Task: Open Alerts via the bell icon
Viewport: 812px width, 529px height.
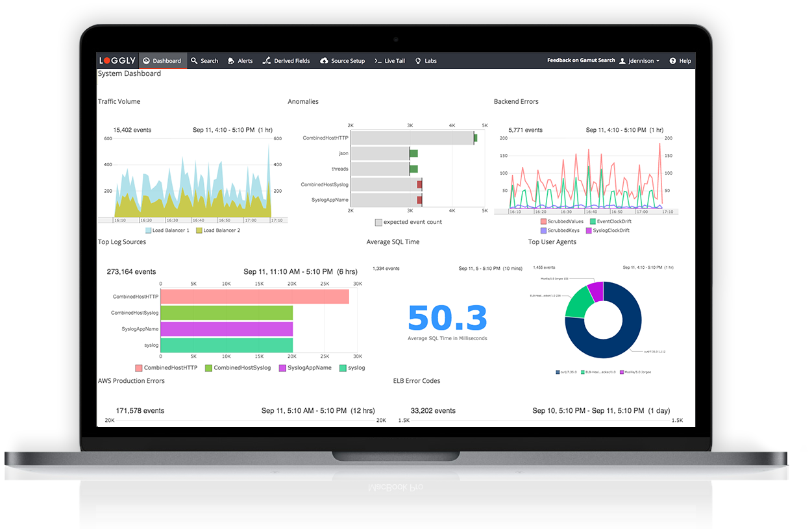Action: [x=231, y=61]
